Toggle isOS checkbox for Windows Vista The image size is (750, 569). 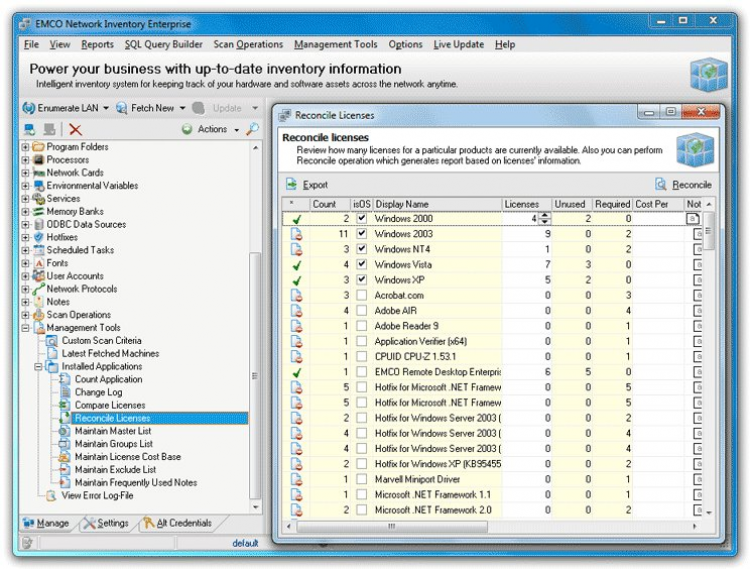(x=361, y=265)
